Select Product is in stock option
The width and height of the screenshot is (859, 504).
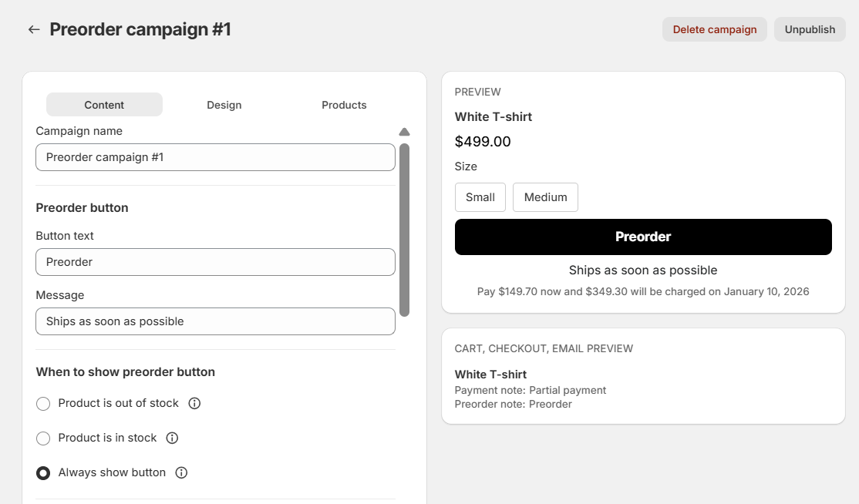coord(43,438)
